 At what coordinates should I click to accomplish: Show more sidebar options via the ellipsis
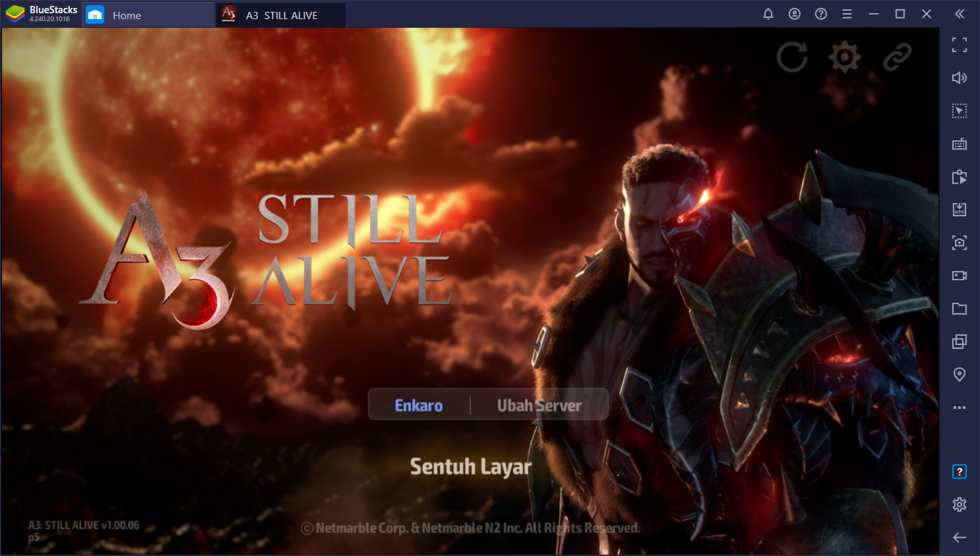(x=960, y=408)
